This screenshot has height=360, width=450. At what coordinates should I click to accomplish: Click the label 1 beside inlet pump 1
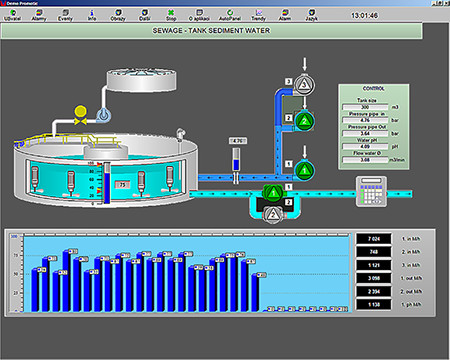(x=289, y=164)
